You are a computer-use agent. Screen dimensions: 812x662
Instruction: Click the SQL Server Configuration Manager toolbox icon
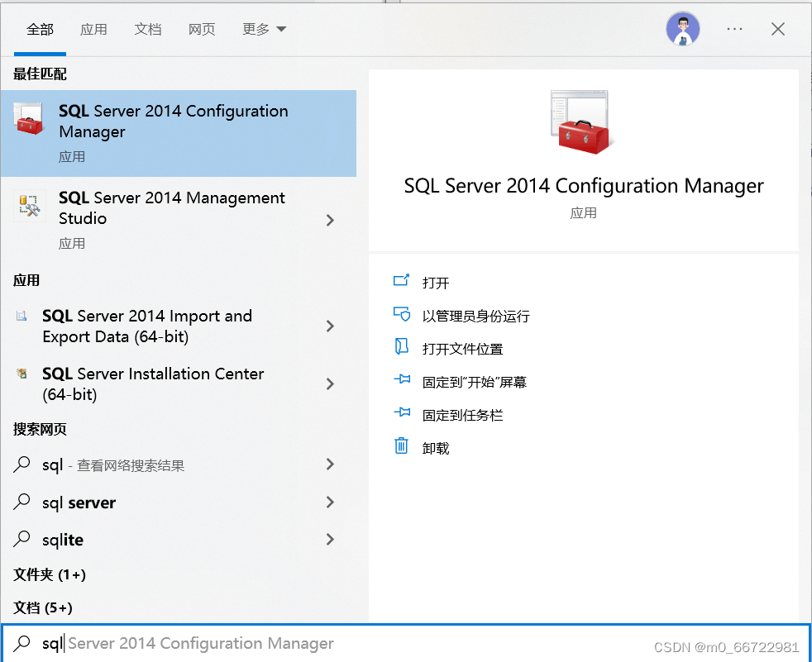click(29, 122)
